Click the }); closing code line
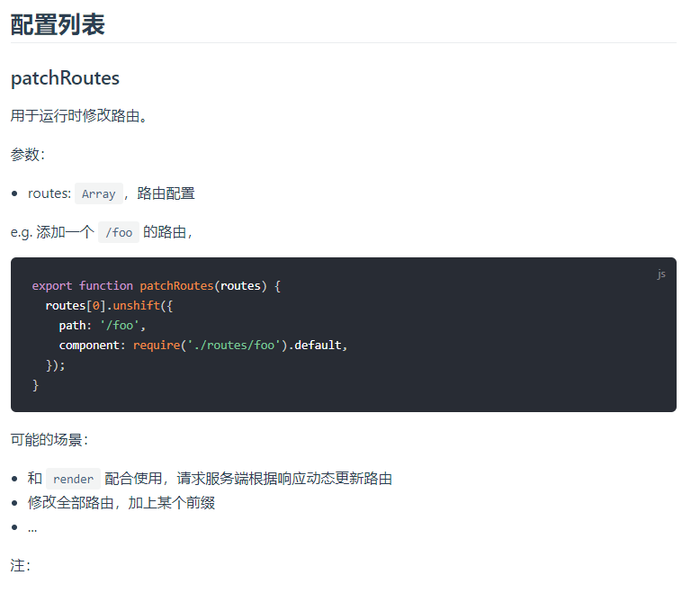 [x=56, y=365]
